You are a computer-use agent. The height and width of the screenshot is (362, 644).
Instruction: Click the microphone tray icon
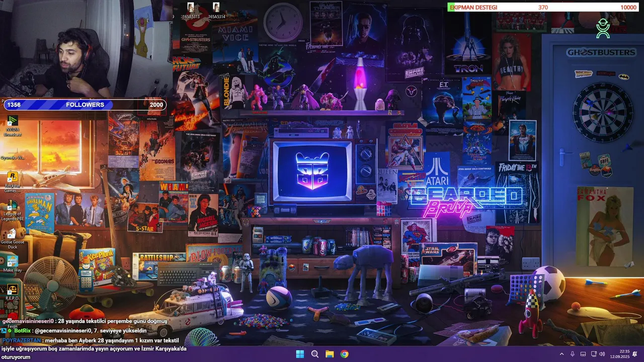tap(573, 354)
